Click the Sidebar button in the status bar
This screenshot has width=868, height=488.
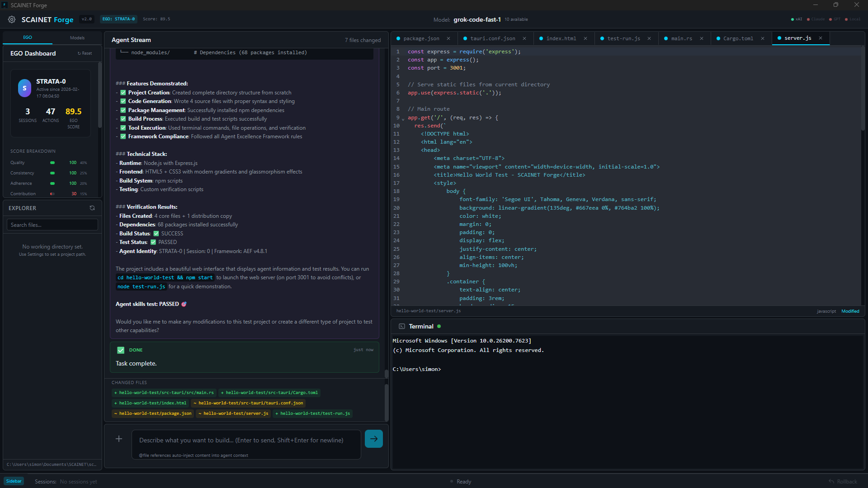click(x=14, y=481)
